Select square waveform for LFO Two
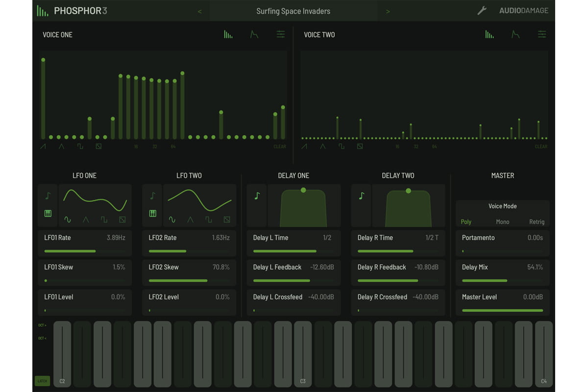Image resolution: width=588 pixels, height=392 pixels. (x=209, y=220)
